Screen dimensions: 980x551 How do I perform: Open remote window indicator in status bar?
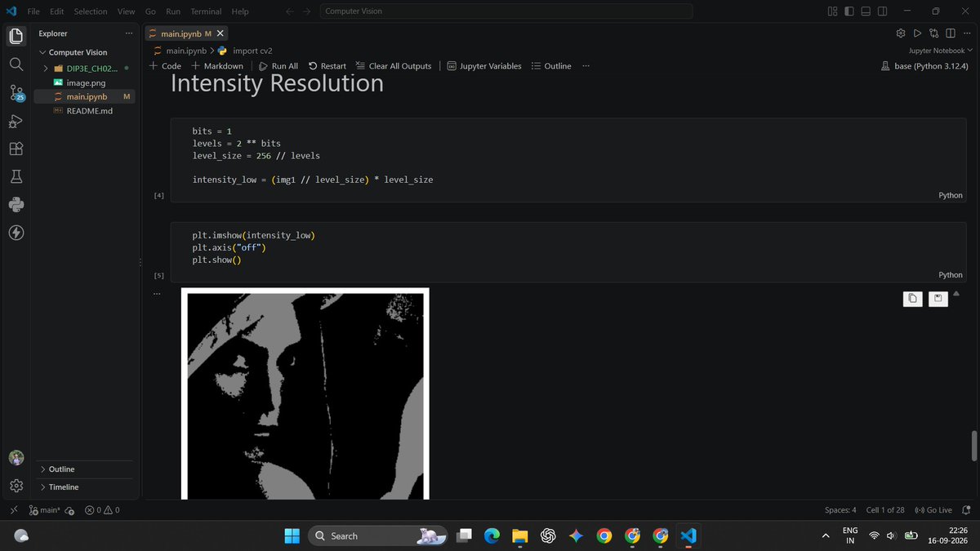coord(13,510)
